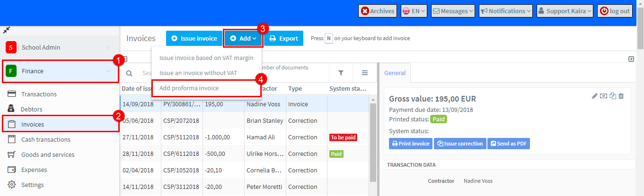Click the Invoices clipboard icon
This screenshot has width=644, height=196.
point(12,124)
